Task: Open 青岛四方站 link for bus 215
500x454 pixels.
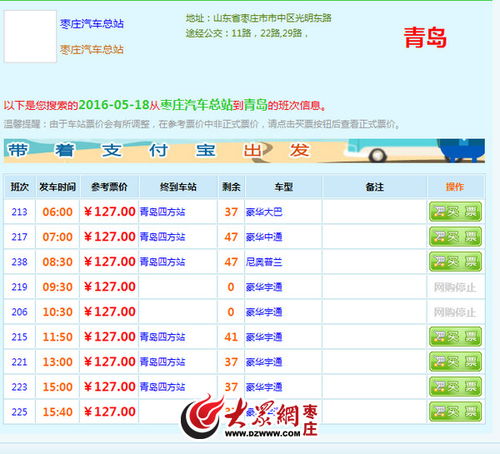Action: point(162,337)
